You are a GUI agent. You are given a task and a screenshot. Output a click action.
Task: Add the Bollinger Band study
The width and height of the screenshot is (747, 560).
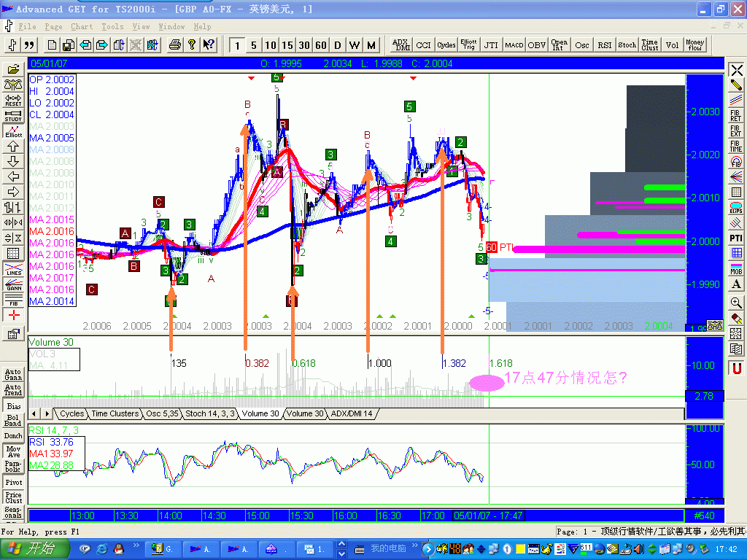click(13, 419)
